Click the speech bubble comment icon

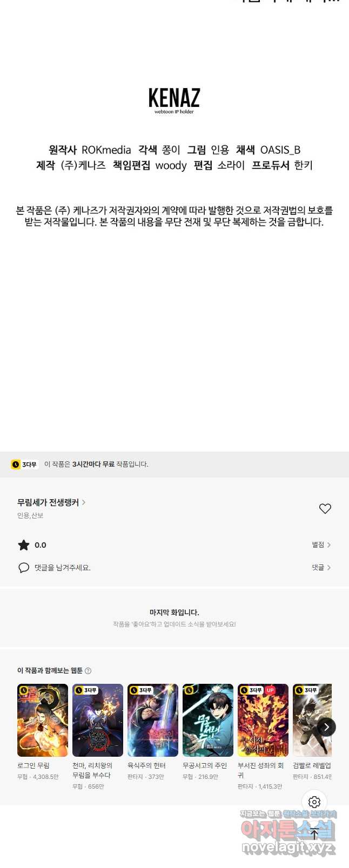tap(24, 568)
